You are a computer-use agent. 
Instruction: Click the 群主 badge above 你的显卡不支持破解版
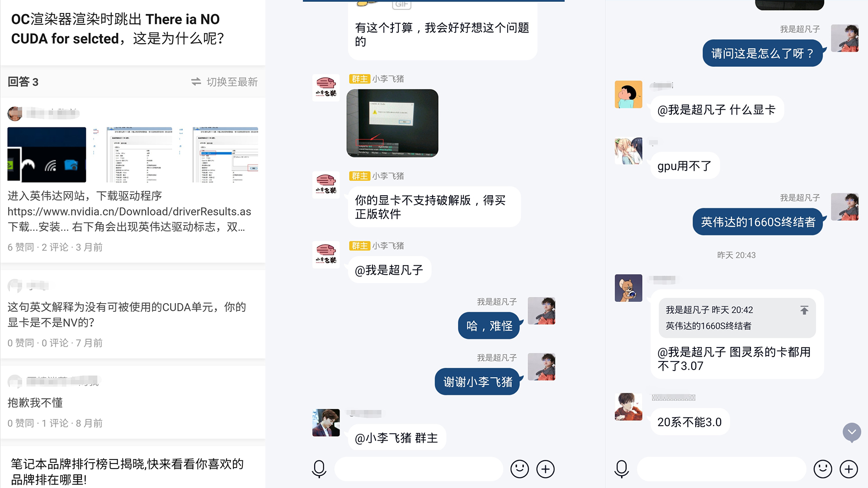click(x=360, y=176)
